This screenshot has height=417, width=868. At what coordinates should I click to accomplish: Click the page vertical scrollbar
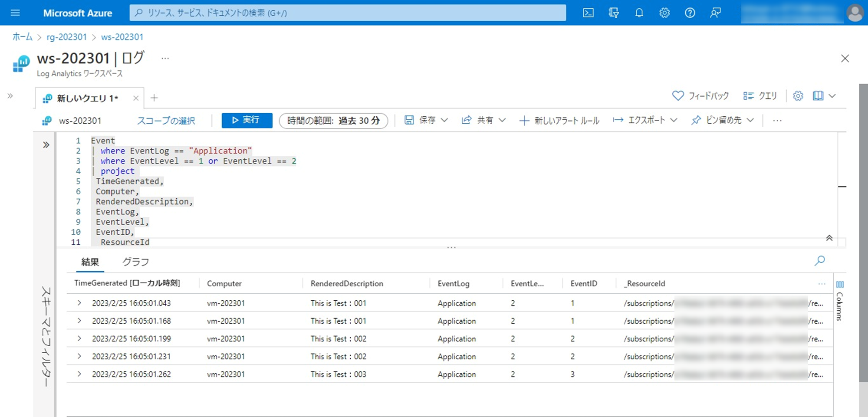(x=863, y=233)
